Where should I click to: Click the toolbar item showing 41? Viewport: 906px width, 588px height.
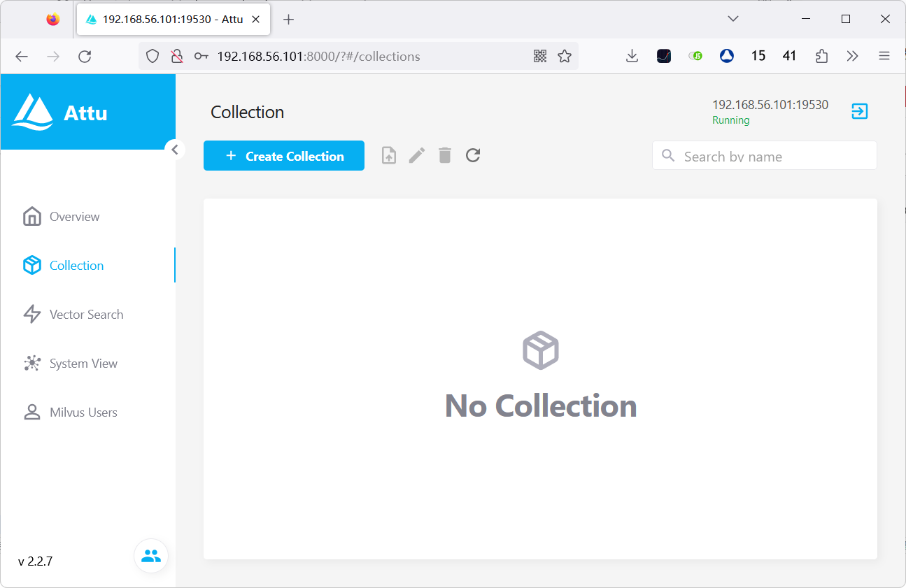pyautogui.click(x=790, y=57)
